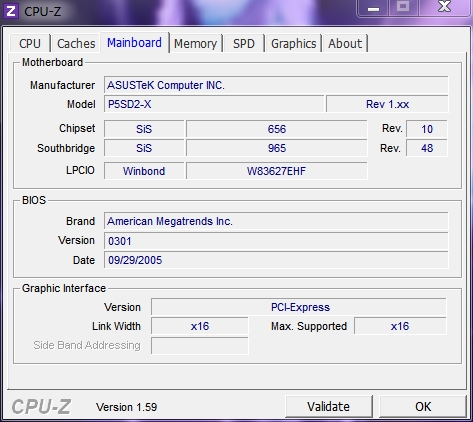This screenshot has width=473, height=422.
Task: Click the Manufacturer field ASUSTeK Computer INC.
Action: [x=276, y=85]
